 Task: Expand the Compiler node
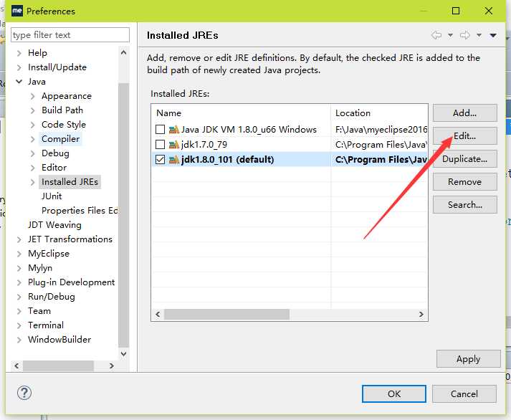[32, 139]
